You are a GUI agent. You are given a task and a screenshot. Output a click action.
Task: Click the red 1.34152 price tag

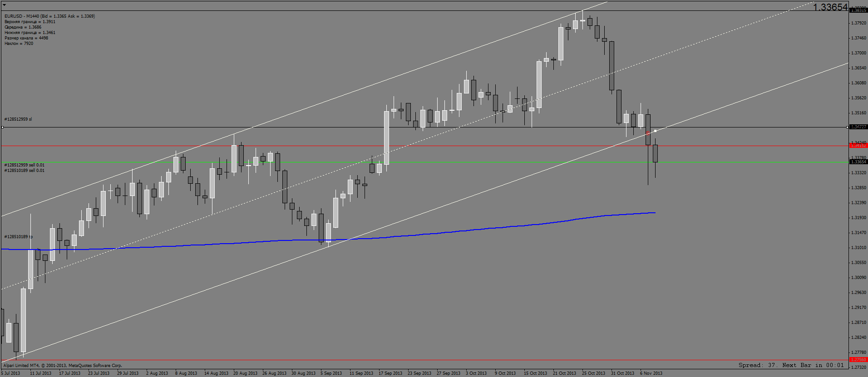pos(858,146)
